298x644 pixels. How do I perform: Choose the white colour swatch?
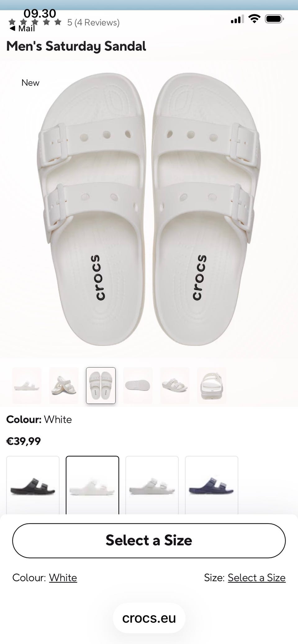(x=93, y=485)
